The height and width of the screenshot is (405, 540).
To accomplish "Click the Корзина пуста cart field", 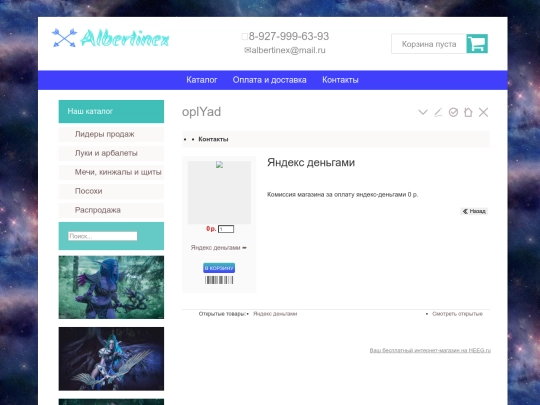I will [x=429, y=44].
